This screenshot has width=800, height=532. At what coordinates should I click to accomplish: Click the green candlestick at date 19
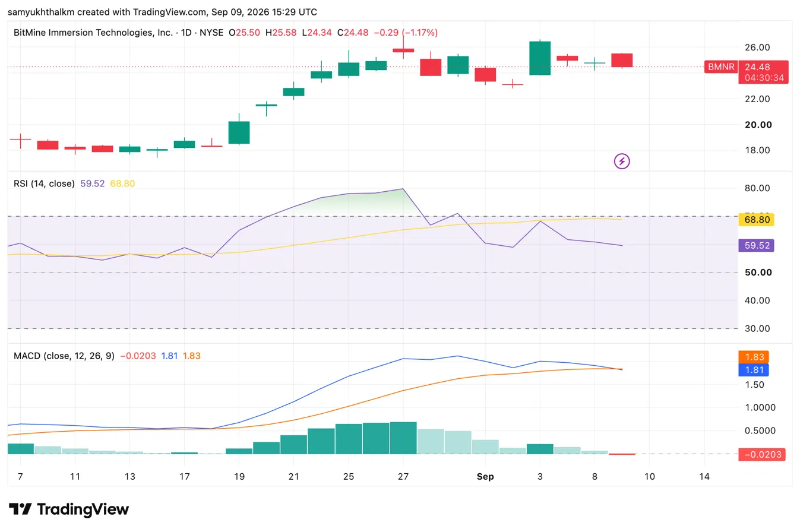coord(239,132)
